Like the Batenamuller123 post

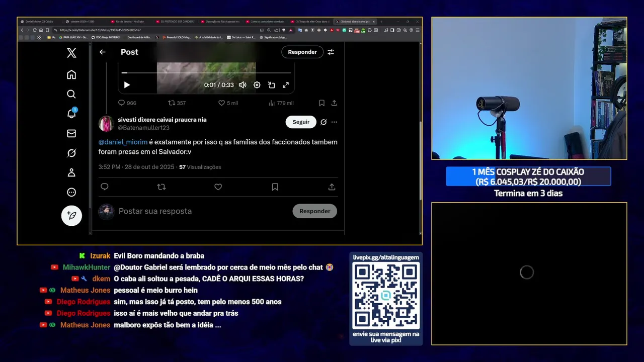click(x=218, y=187)
